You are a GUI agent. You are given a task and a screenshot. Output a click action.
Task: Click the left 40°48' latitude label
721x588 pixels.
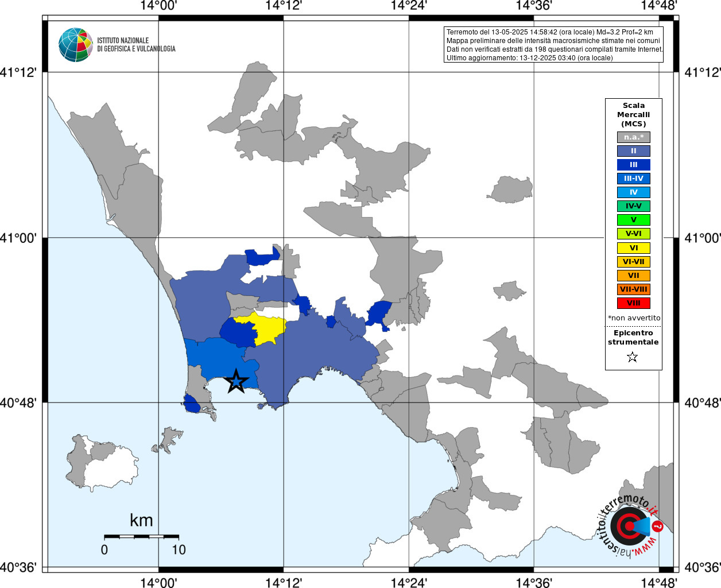pos(18,403)
